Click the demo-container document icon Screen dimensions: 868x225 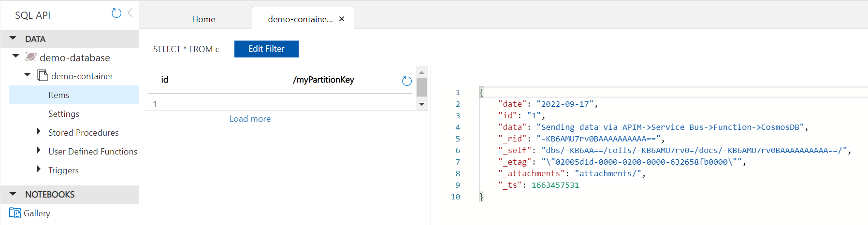pyautogui.click(x=43, y=75)
